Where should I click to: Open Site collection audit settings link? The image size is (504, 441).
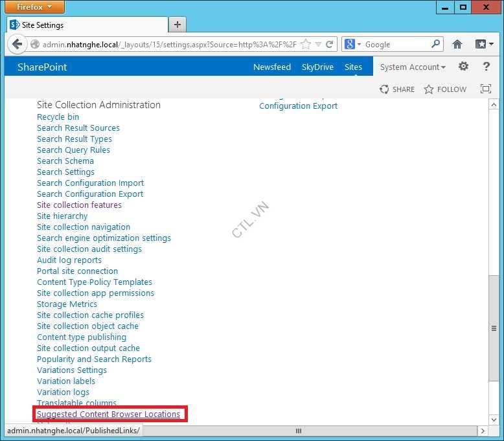(x=89, y=249)
